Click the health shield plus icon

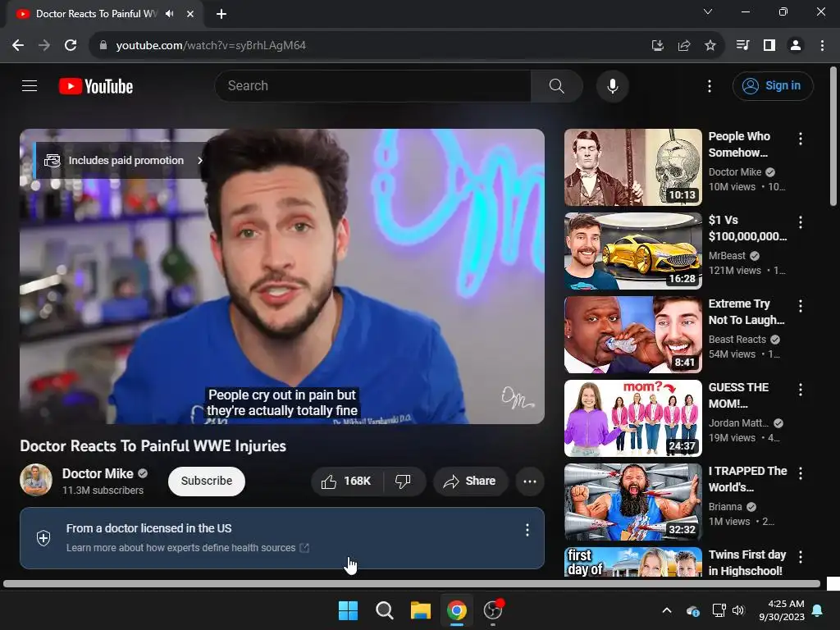coord(43,538)
